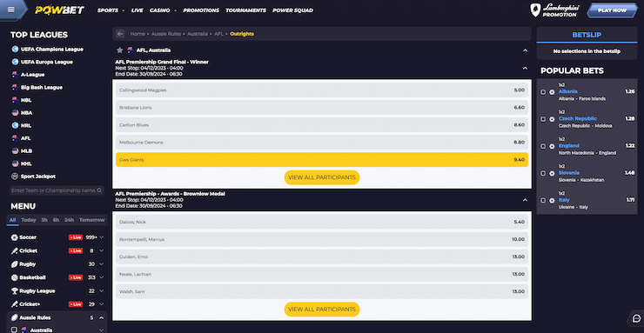Open the live chat bubble icon

coord(637,318)
